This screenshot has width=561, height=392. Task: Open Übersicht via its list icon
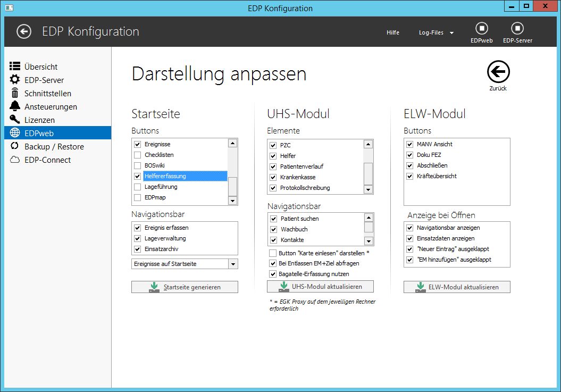(x=15, y=66)
